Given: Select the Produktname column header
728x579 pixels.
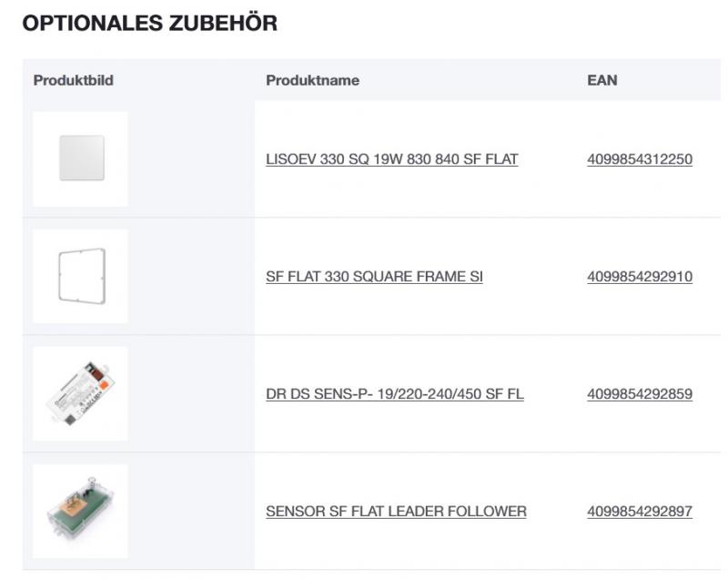Looking at the screenshot, I should tap(312, 80).
